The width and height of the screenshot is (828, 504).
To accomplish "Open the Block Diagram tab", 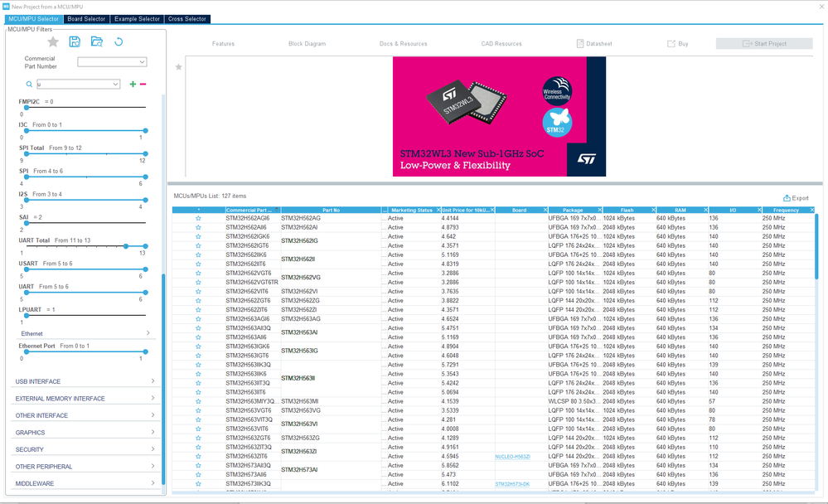I will 307,44.
